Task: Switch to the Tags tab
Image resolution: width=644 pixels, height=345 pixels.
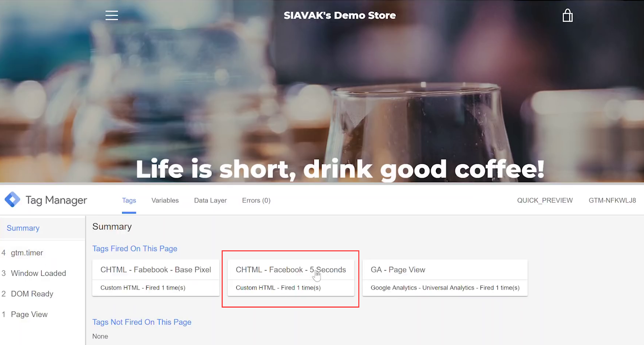Action: click(129, 200)
